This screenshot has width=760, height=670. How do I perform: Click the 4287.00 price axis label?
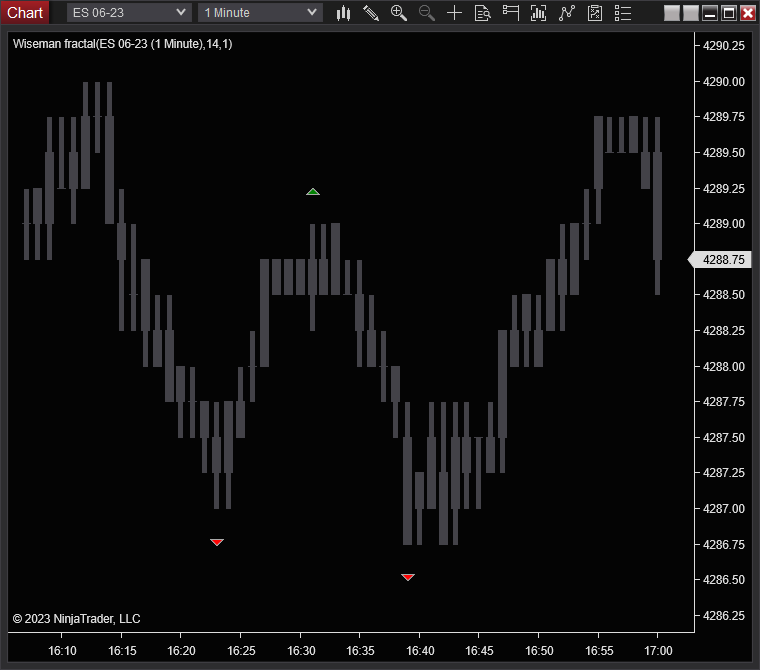[x=724, y=509]
